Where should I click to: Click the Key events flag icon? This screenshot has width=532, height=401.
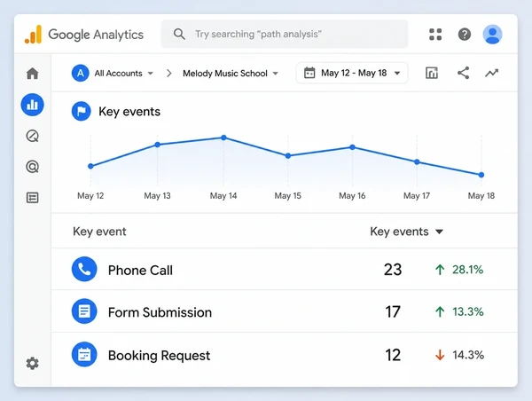tap(81, 111)
